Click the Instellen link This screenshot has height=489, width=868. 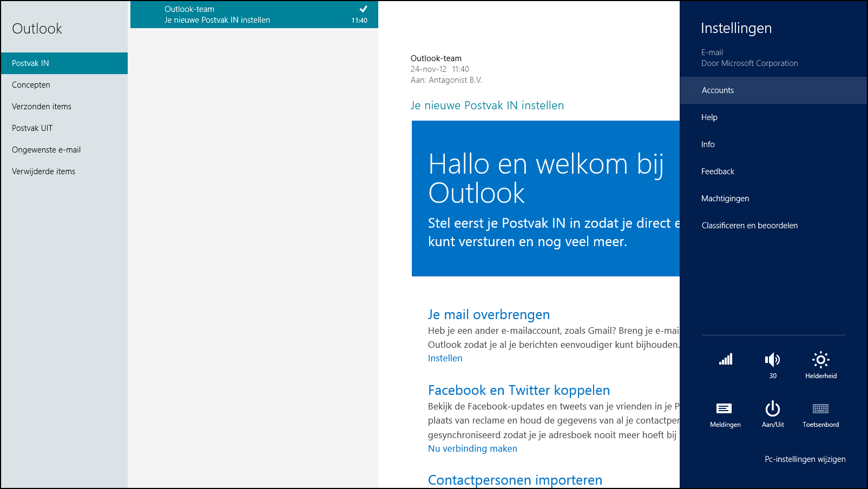(445, 358)
